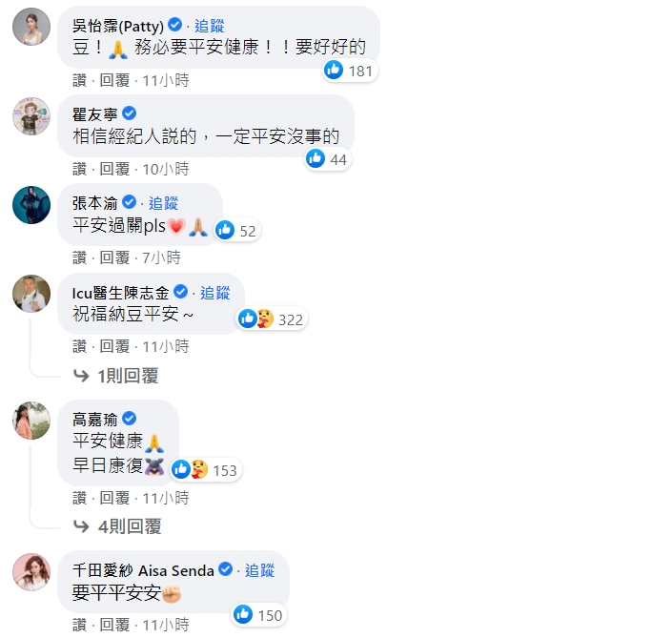This screenshot has width=672, height=638.
Task: Expand the 1則回覆 reply thread
Action: (117, 376)
